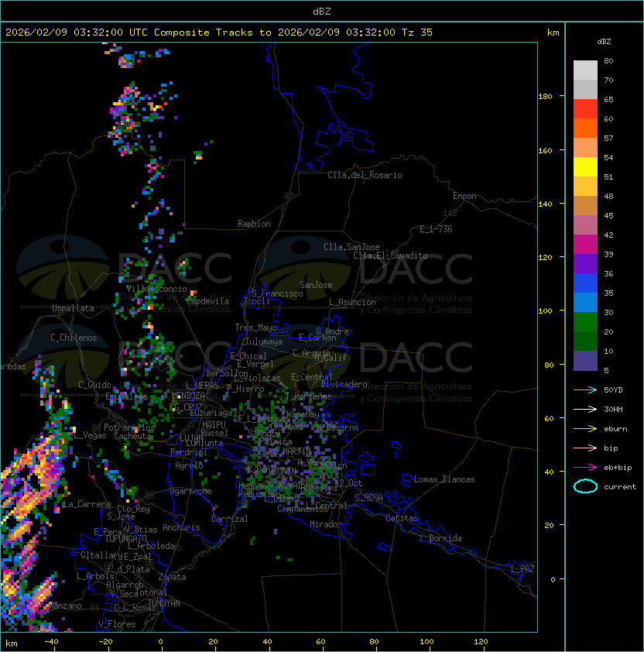Select the royal blue 35 dBZ swatch
Screen dimensions: 644x652
pyautogui.click(x=585, y=283)
